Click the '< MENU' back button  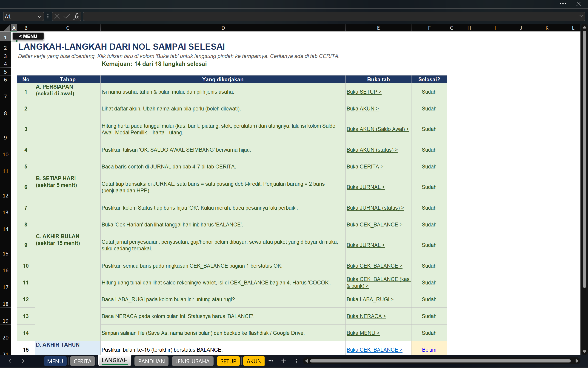tap(28, 36)
